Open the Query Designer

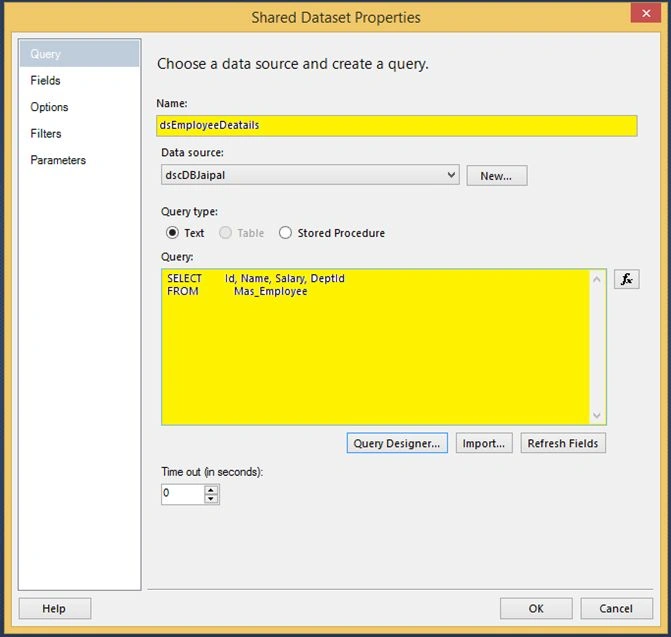(397, 443)
